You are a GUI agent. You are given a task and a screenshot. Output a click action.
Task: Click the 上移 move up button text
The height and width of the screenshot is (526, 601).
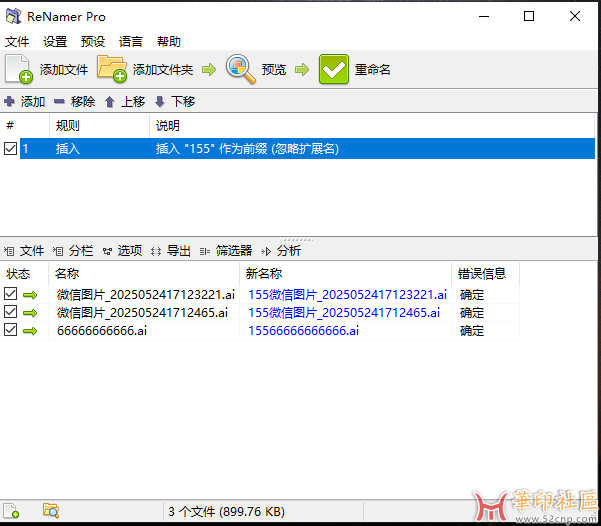[133, 102]
